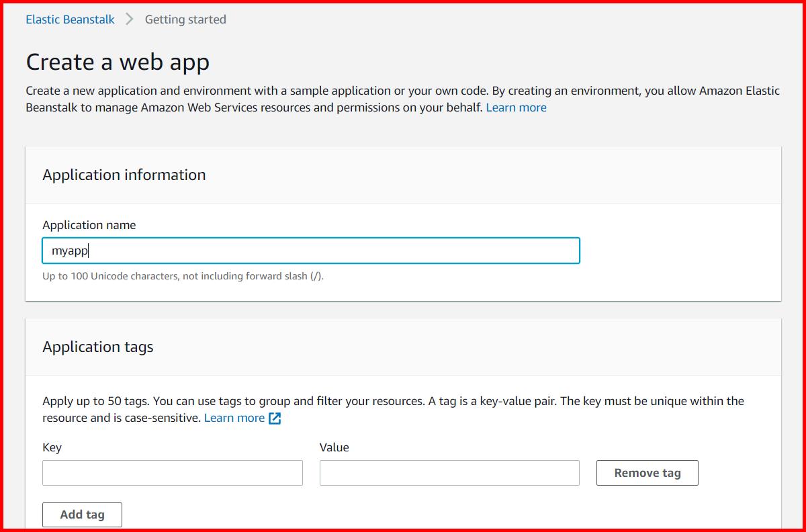The image size is (806, 532).
Task: Click the Value field label
Action: [333, 447]
